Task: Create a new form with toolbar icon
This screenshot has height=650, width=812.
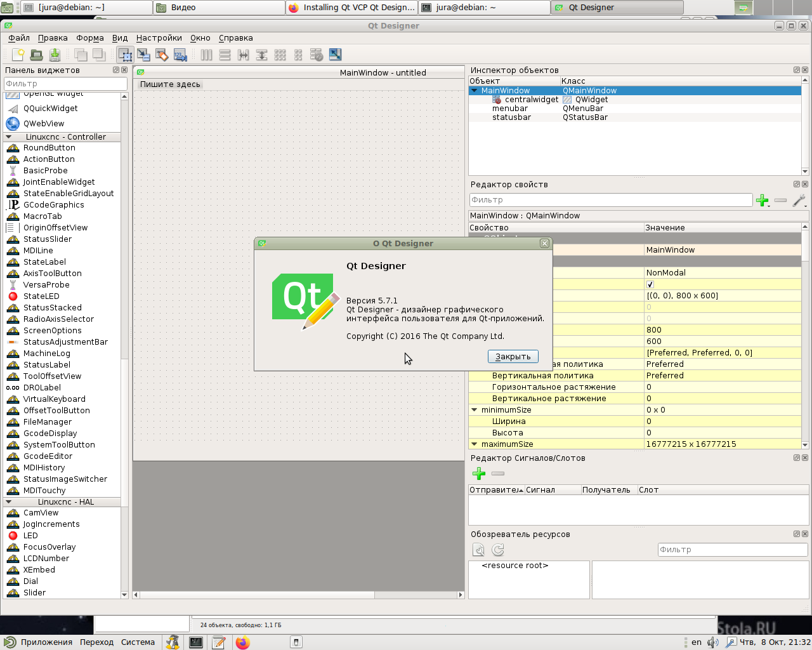Action: [18, 55]
